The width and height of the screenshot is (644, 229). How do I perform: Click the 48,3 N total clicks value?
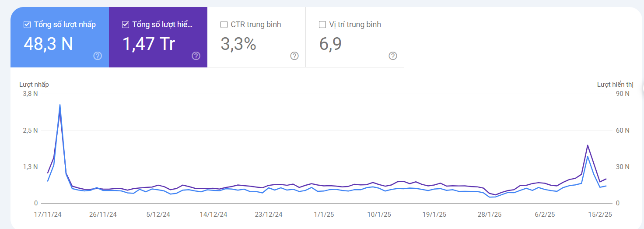(x=48, y=44)
